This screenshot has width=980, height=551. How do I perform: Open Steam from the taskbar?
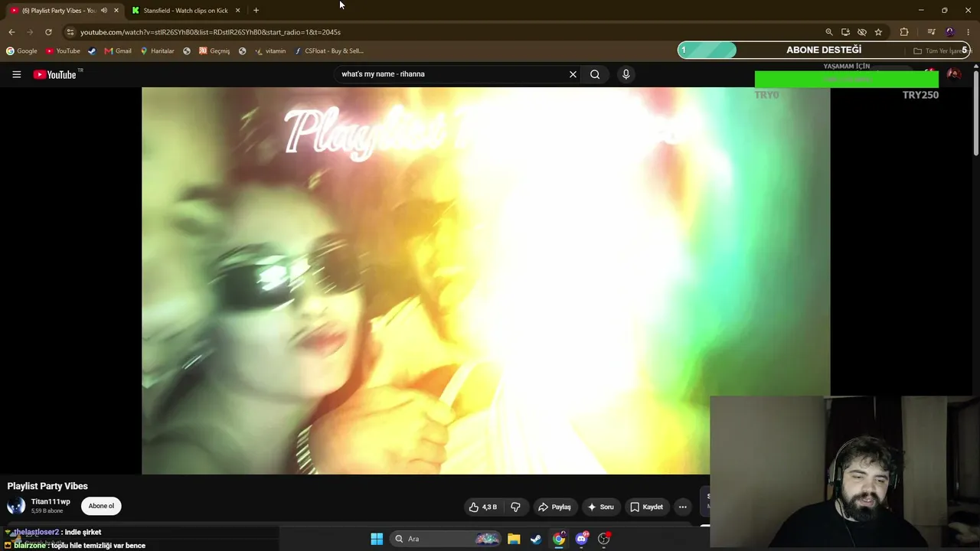pos(536,539)
